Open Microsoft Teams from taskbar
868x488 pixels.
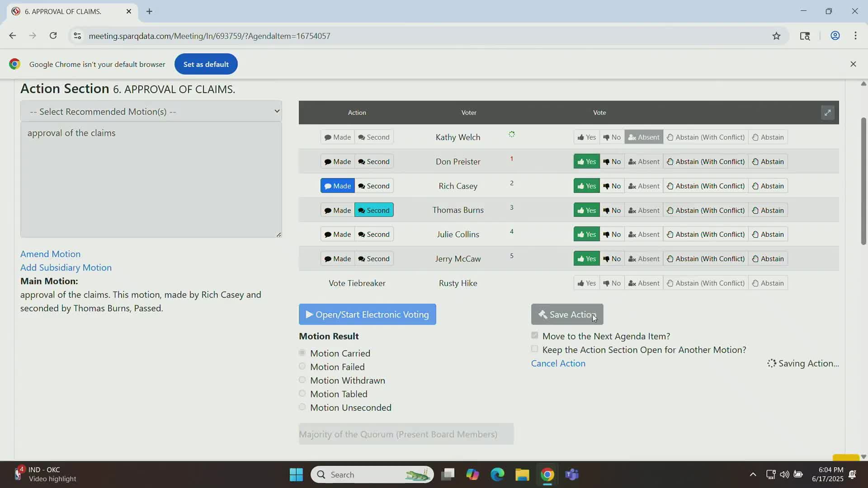(x=572, y=474)
